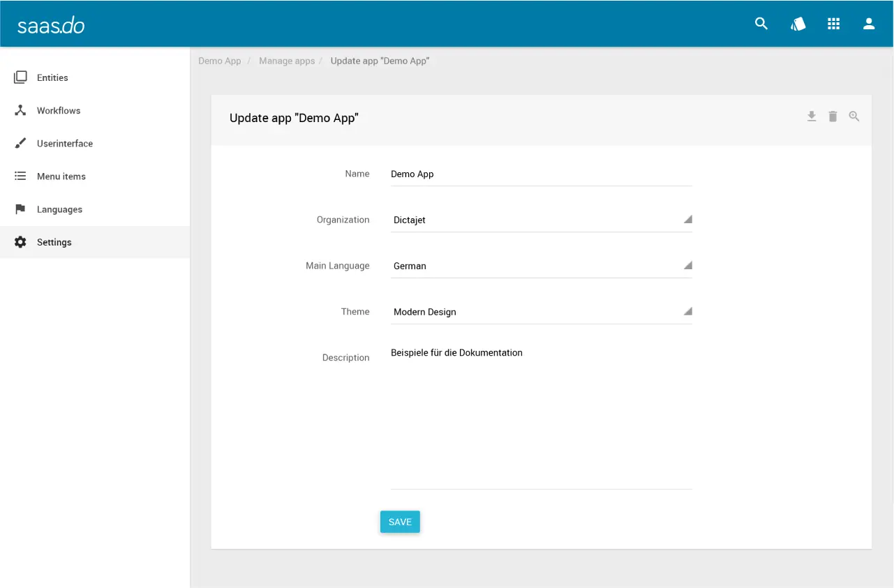This screenshot has height=588, width=894.
Task: Click the search magnifier in the header
Action: click(x=761, y=24)
